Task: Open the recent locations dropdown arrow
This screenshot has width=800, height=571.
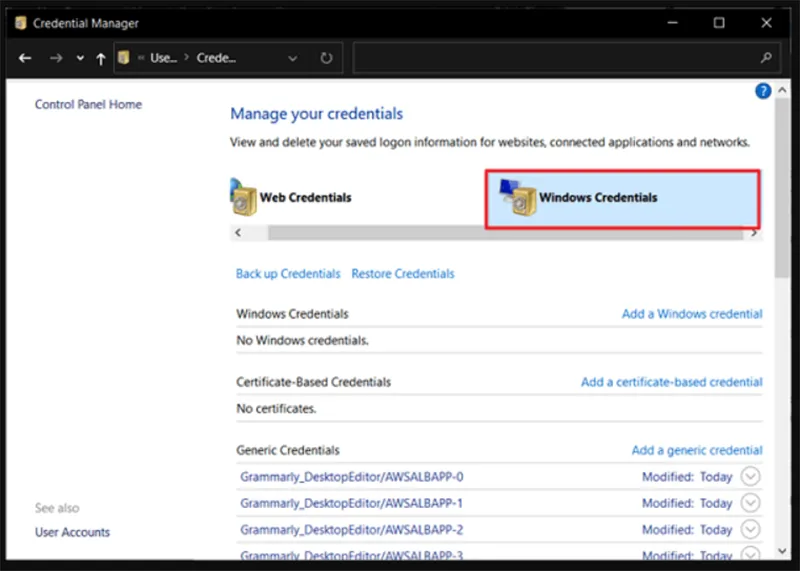Action: tap(80, 58)
